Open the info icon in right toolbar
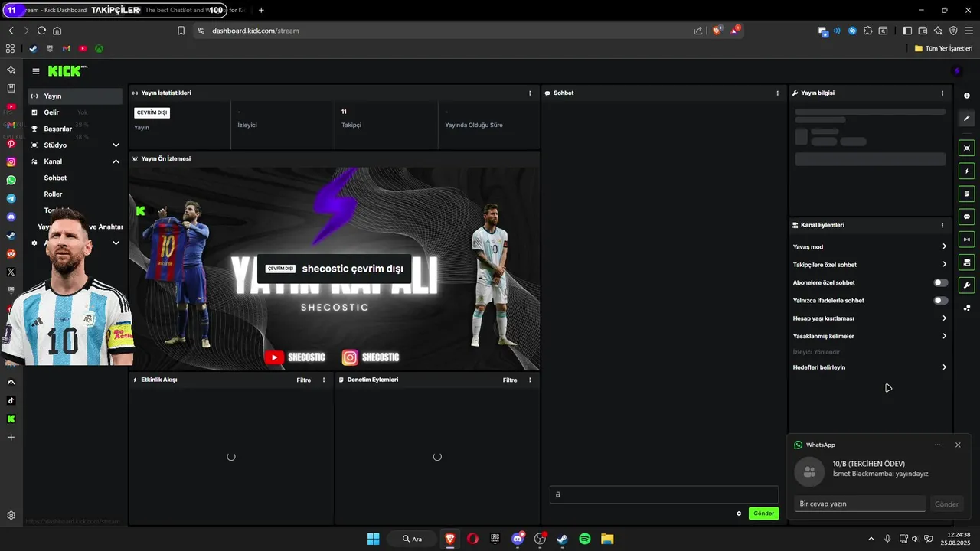Image resolution: width=980 pixels, height=551 pixels. (x=967, y=96)
